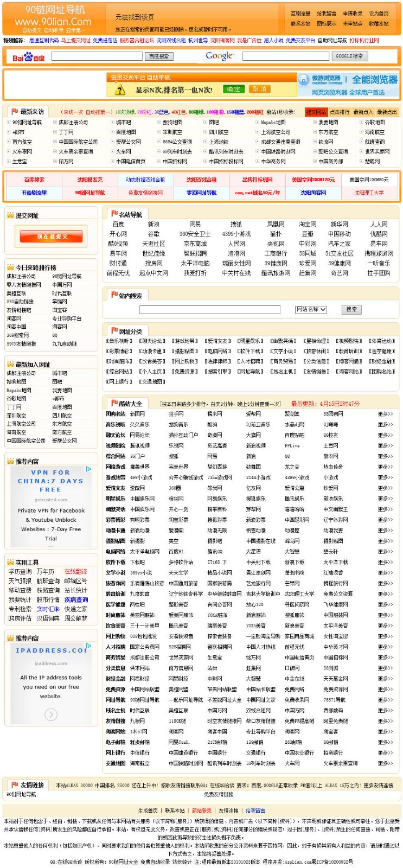
Task: Open the 网站登录 footer link
Action: (202, 811)
